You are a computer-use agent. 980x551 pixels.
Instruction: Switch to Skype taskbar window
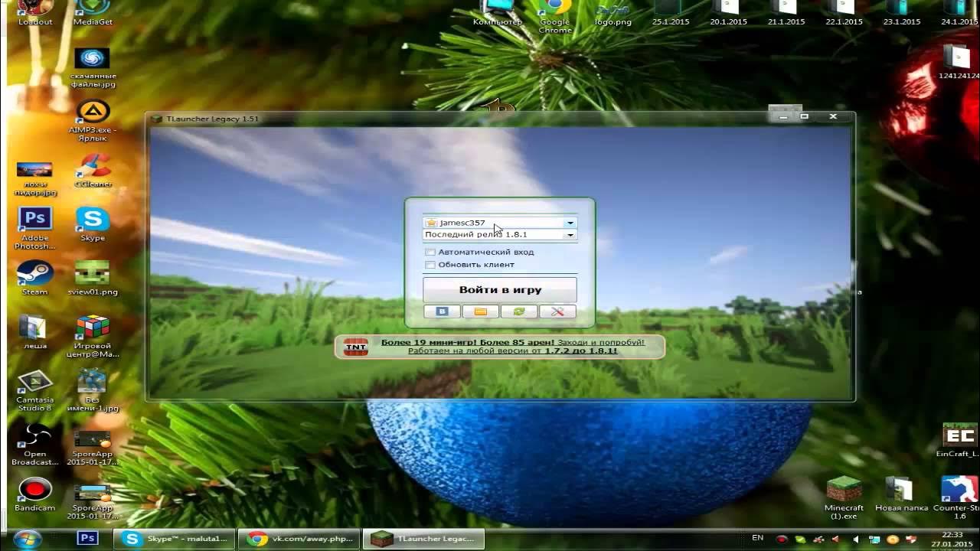174,539
